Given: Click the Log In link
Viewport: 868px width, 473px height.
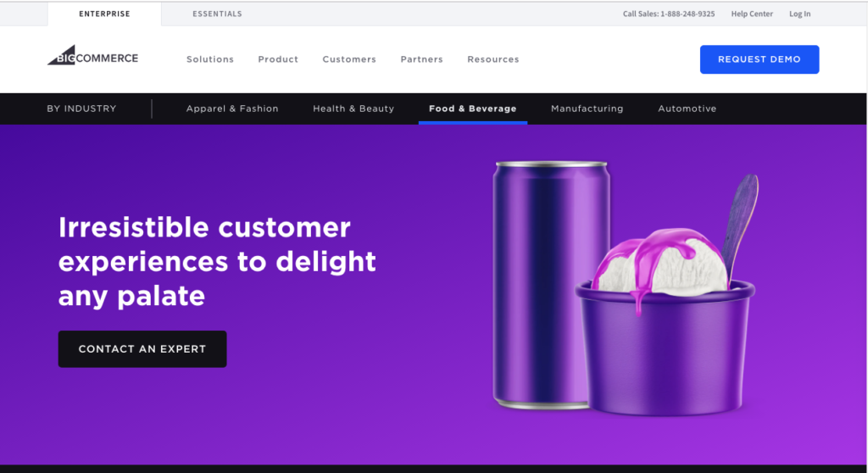Looking at the screenshot, I should (800, 14).
